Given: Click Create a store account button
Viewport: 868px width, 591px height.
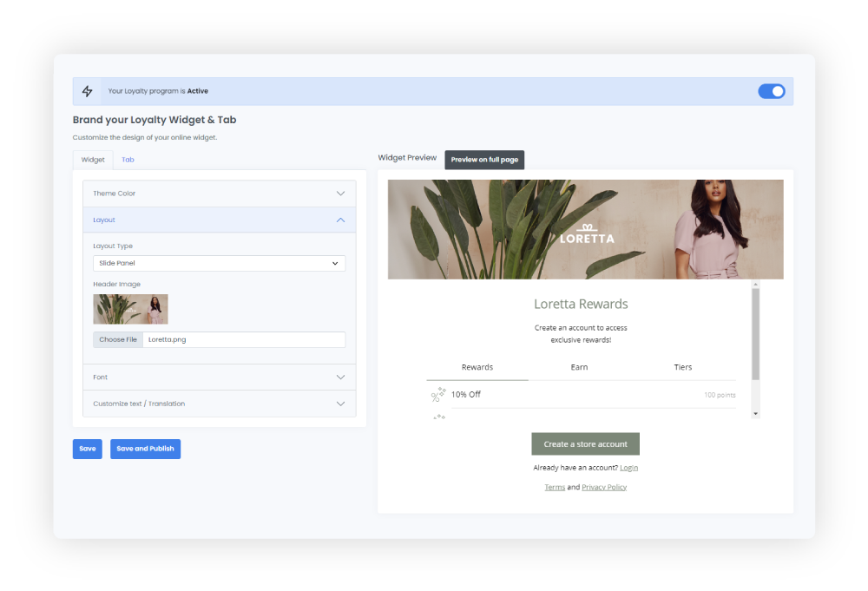Looking at the screenshot, I should coord(586,443).
